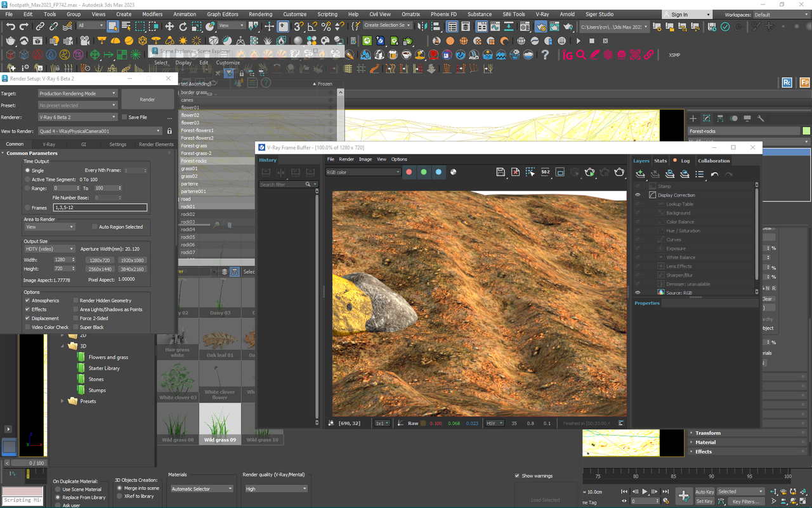Viewport: 812px width, 508px height.
Task: Select the Select Object tool
Action: pyautogui.click(x=113, y=27)
